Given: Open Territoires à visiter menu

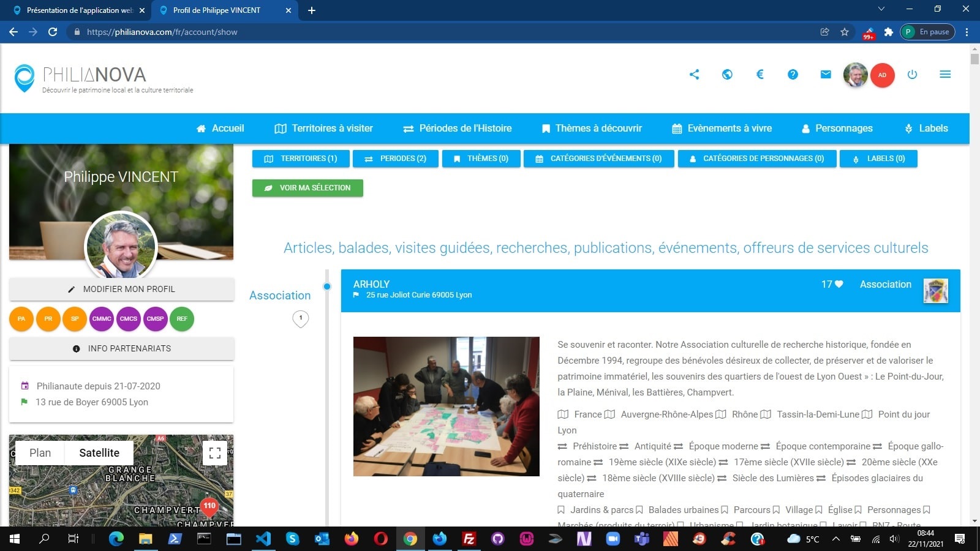Looking at the screenshot, I should [x=324, y=129].
